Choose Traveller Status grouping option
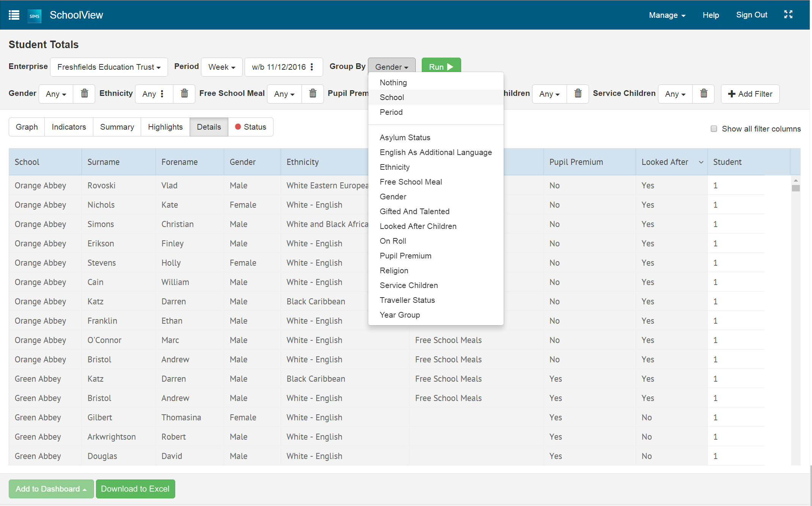 coord(436,300)
